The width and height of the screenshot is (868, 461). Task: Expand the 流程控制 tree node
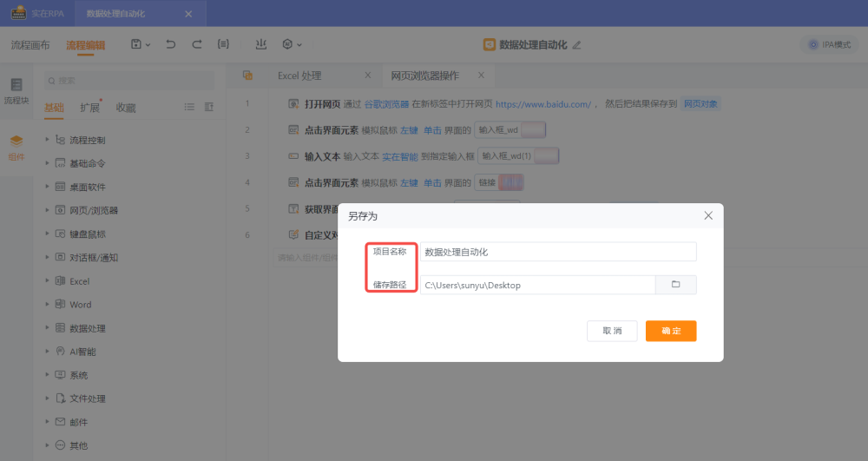coord(47,140)
